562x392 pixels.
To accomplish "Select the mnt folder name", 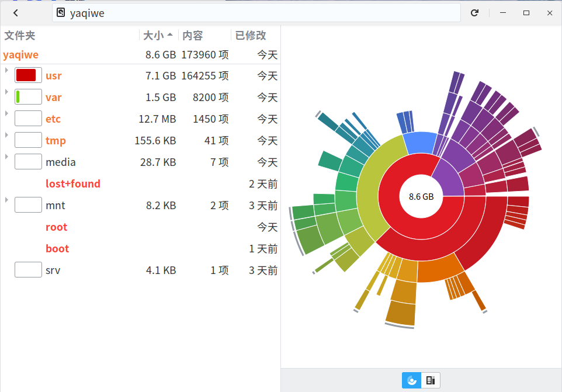I will point(55,205).
